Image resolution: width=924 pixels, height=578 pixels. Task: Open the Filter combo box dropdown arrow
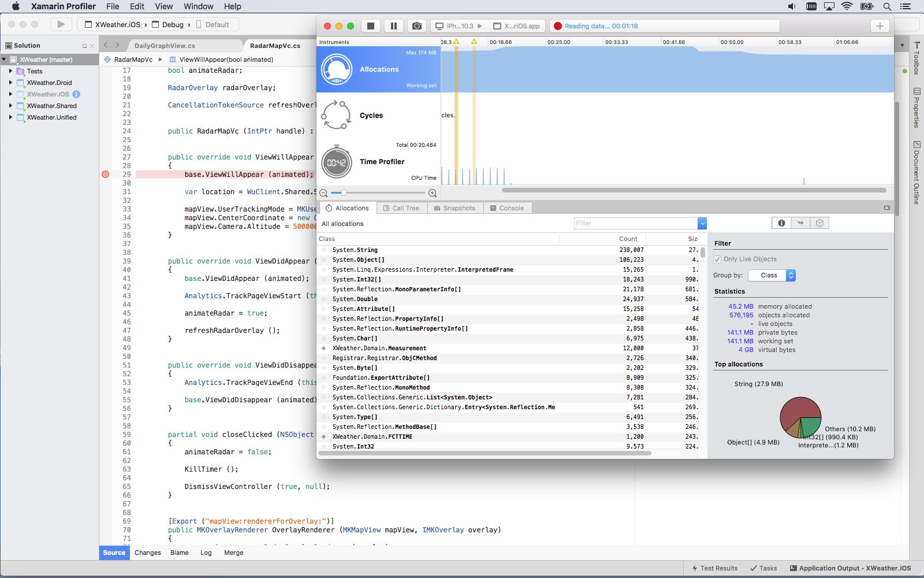702,224
